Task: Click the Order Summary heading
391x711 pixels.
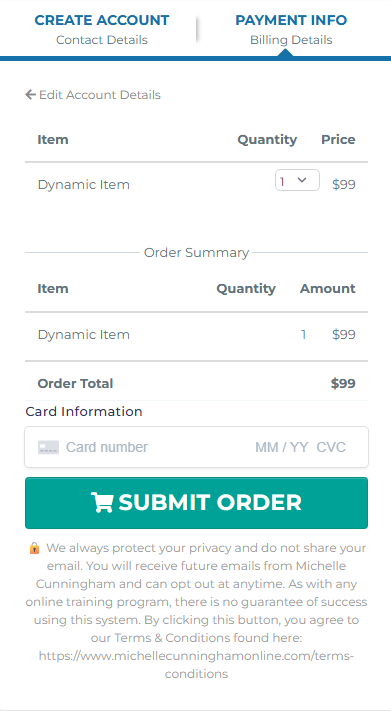Action: tap(196, 253)
